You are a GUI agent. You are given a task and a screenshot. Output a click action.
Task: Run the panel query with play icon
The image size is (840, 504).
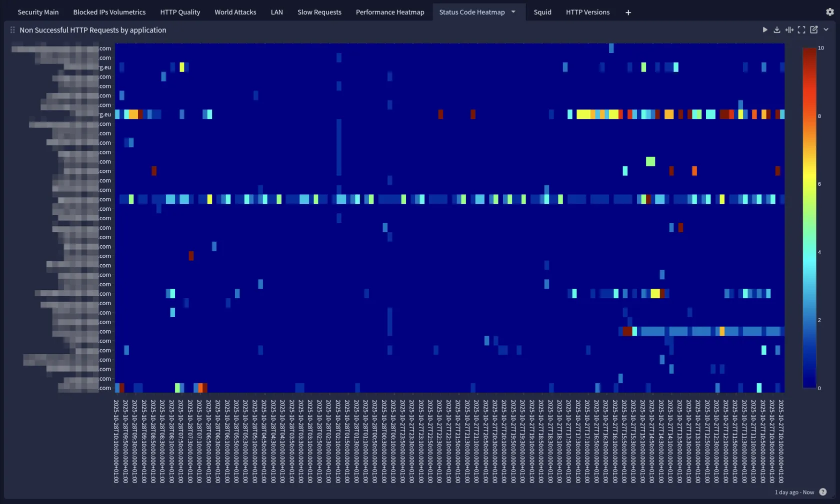[764, 30]
